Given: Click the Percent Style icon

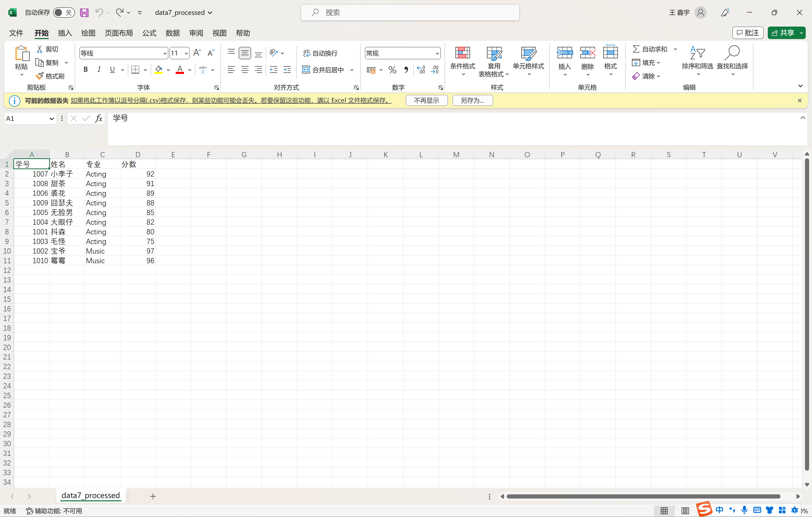Looking at the screenshot, I should coord(392,70).
